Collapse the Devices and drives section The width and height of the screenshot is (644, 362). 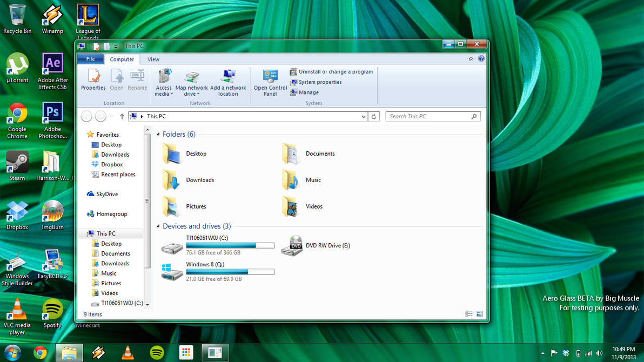158,226
